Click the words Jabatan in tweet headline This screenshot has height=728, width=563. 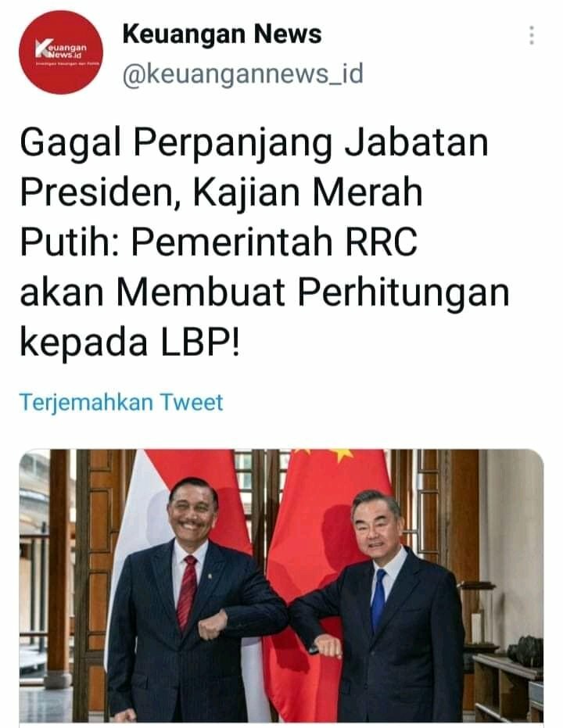416,143
